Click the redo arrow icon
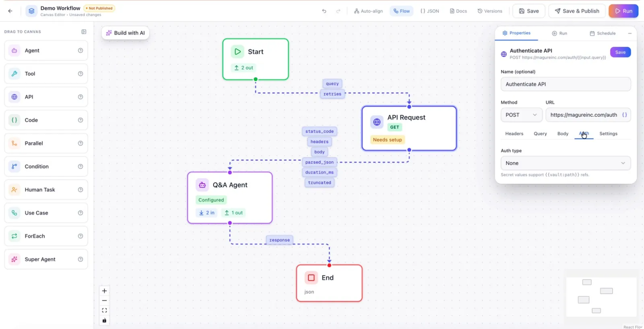 pyautogui.click(x=338, y=11)
